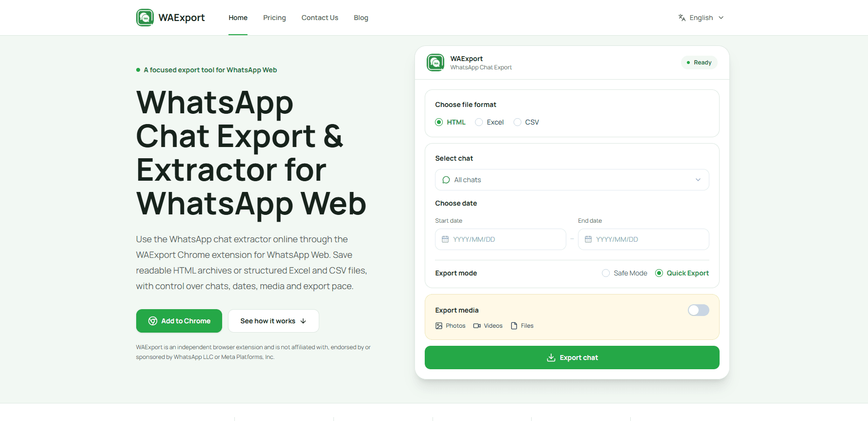Open the All chats dropdown
The height and width of the screenshot is (421, 868).
coord(572,180)
